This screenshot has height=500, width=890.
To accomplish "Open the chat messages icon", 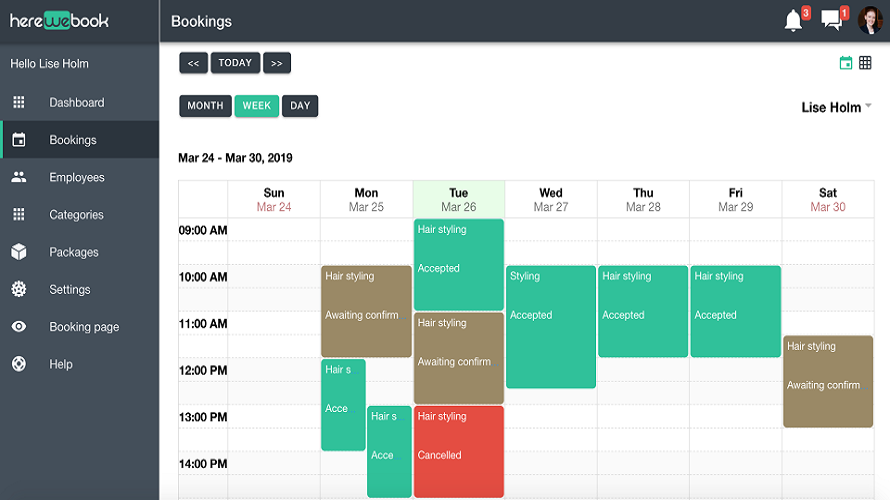I will pyautogui.click(x=832, y=20).
